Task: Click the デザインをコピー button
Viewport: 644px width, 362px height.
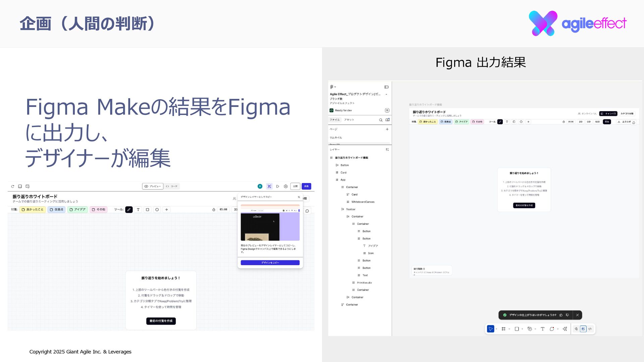Action: click(270, 263)
